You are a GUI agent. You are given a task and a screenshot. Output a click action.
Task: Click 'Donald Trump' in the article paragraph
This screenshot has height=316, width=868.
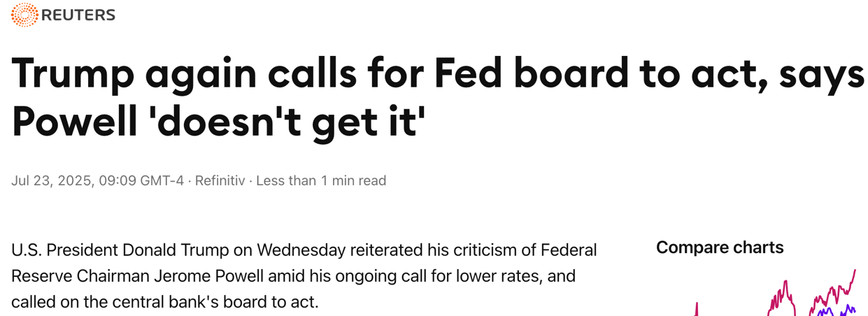164,250
